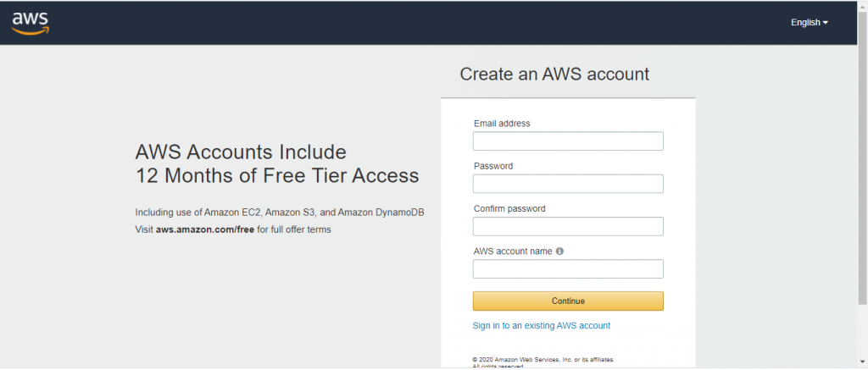Focus the Email address input field
Image resolution: width=868 pixels, height=370 pixels.
click(x=568, y=141)
